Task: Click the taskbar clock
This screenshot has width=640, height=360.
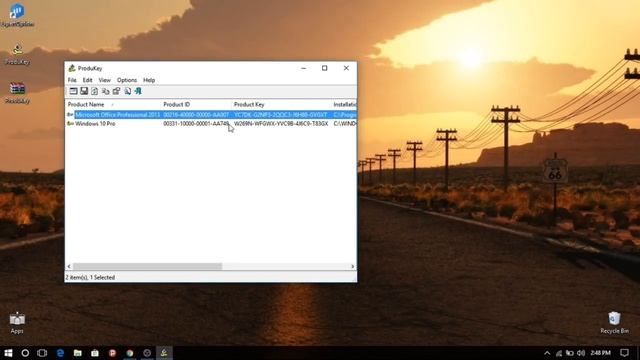Action: click(x=600, y=353)
